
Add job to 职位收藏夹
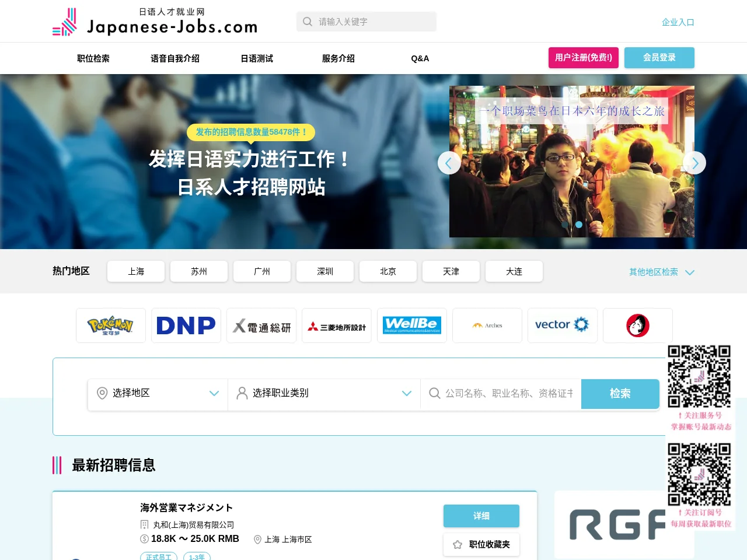[481, 544]
